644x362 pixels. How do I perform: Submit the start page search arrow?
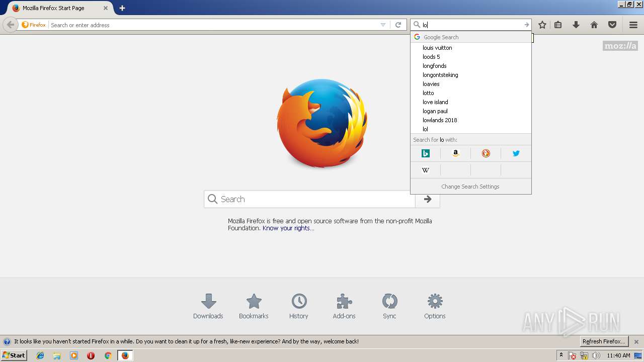(x=428, y=199)
